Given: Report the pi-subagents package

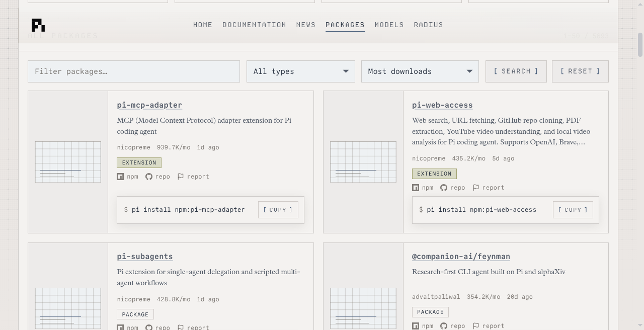Looking at the screenshot, I should (193, 327).
